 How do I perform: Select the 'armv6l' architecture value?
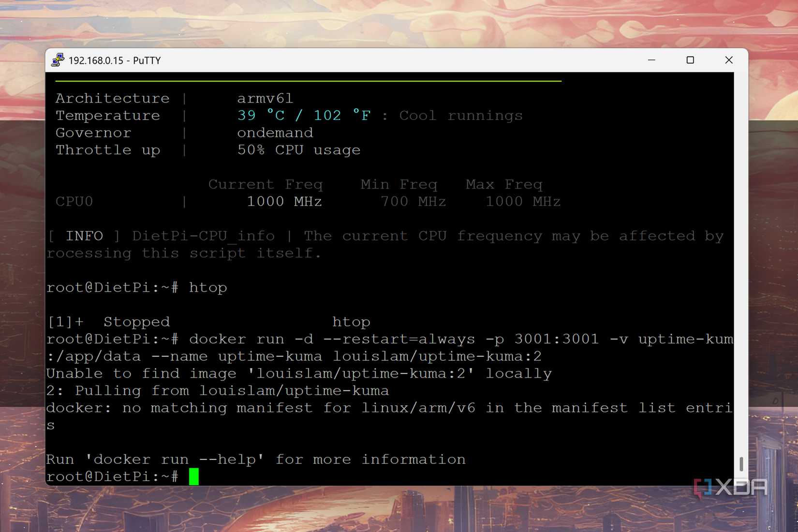coord(265,98)
